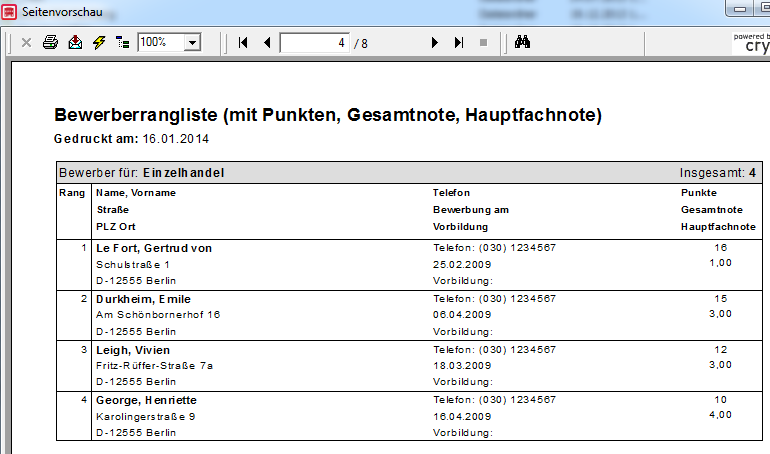Click the Vorbildung column header
The height and width of the screenshot is (454, 770).
460,227
